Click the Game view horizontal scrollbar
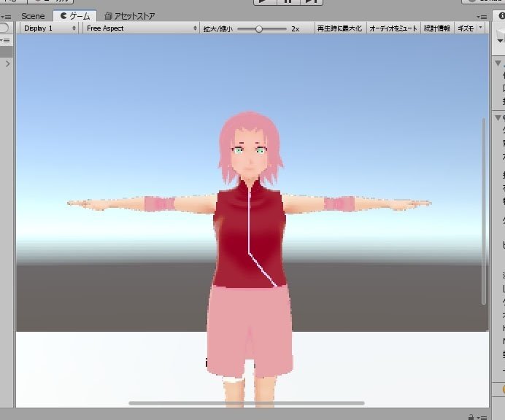505x420 pixels. (x=247, y=403)
